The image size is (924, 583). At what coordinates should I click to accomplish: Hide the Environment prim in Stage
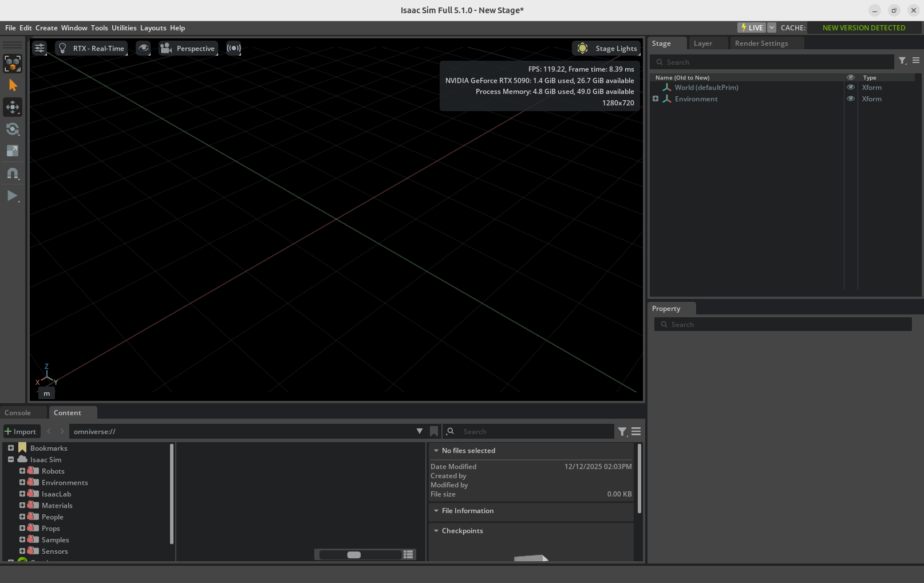tap(850, 99)
